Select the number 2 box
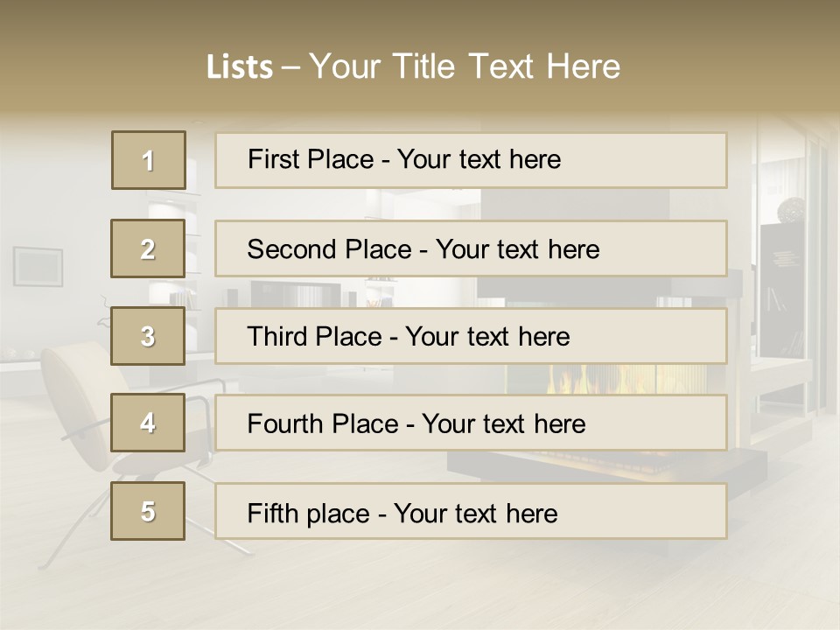The width and height of the screenshot is (840, 630). pyautogui.click(x=148, y=248)
